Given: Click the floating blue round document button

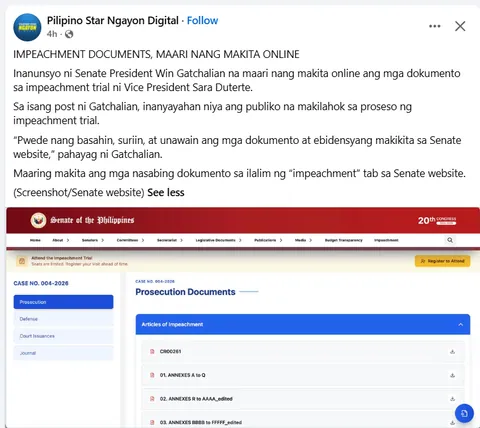Looking at the screenshot, I should (464, 414).
